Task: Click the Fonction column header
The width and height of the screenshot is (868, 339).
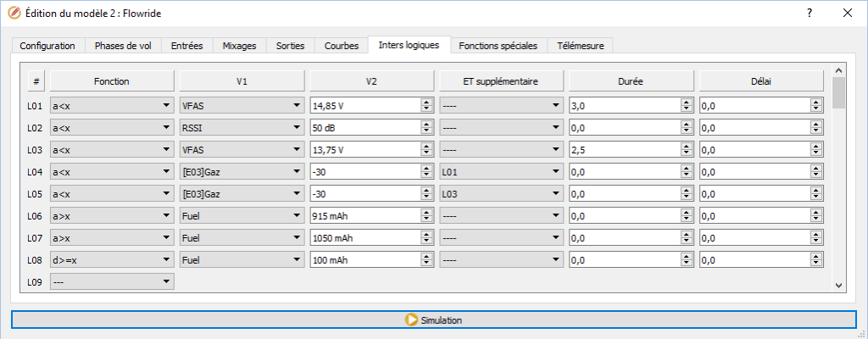Action: click(112, 81)
